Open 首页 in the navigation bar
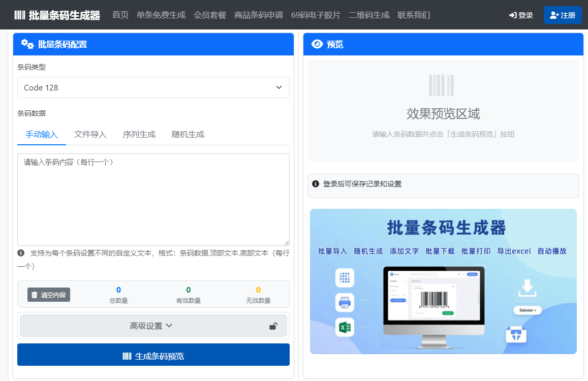This screenshot has height=381, width=588. click(x=120, y=15)
